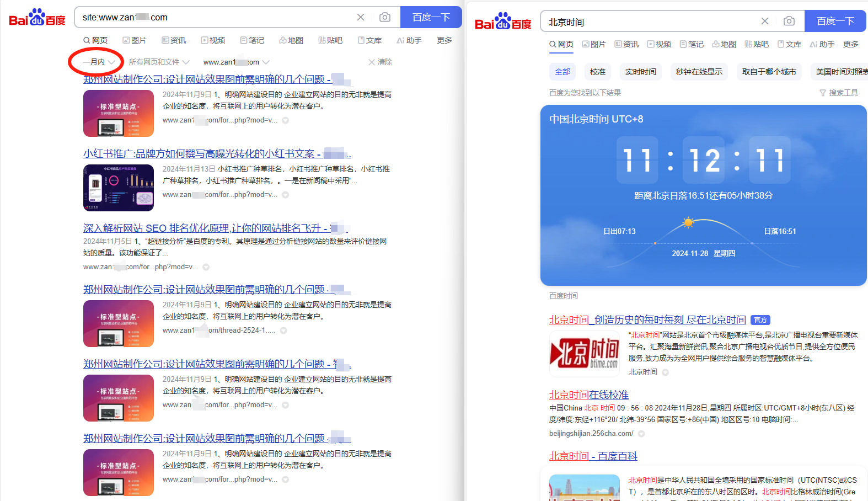The width and height of the screenshot is (868, 501).
Task: Click the 11:12:11 Beijing time clock
Action: pyautogui.click(x=703, y=160)
